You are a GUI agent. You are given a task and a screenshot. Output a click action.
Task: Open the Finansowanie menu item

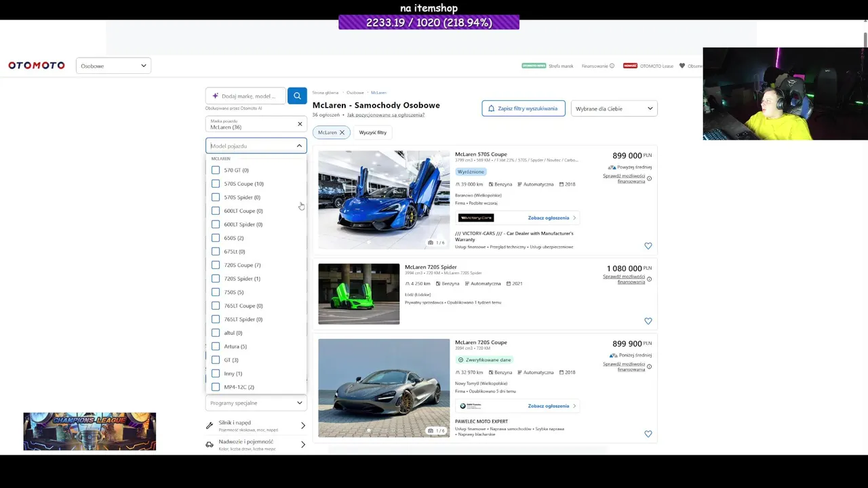click(x=595, y=66)
